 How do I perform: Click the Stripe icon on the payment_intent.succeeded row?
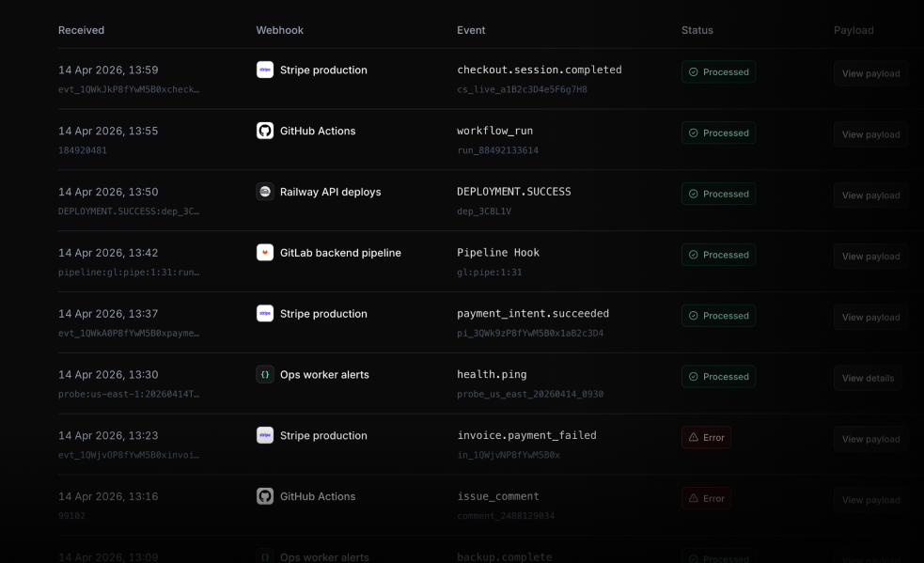coord(264,313)
